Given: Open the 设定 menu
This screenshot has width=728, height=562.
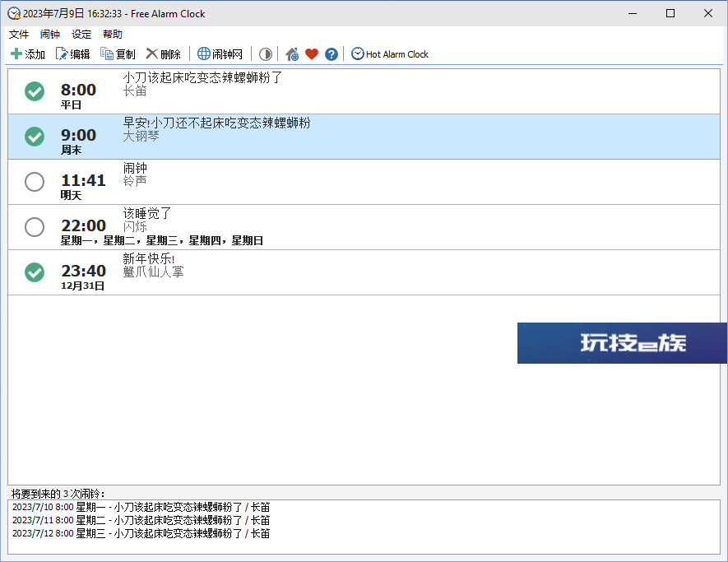Looking at the screenshot, I should 81,34.
